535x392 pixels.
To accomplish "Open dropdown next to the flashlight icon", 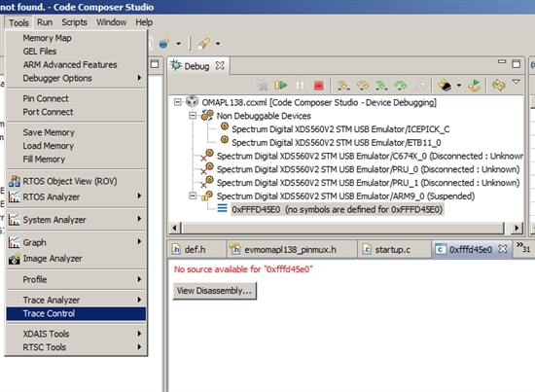I will coord(218,44).
